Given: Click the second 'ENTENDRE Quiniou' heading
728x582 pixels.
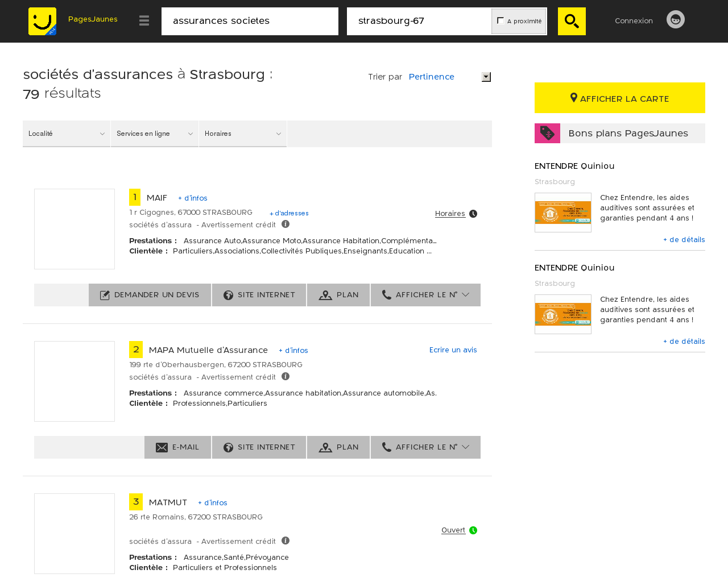Looking at the screenshot, I should 574,268.
